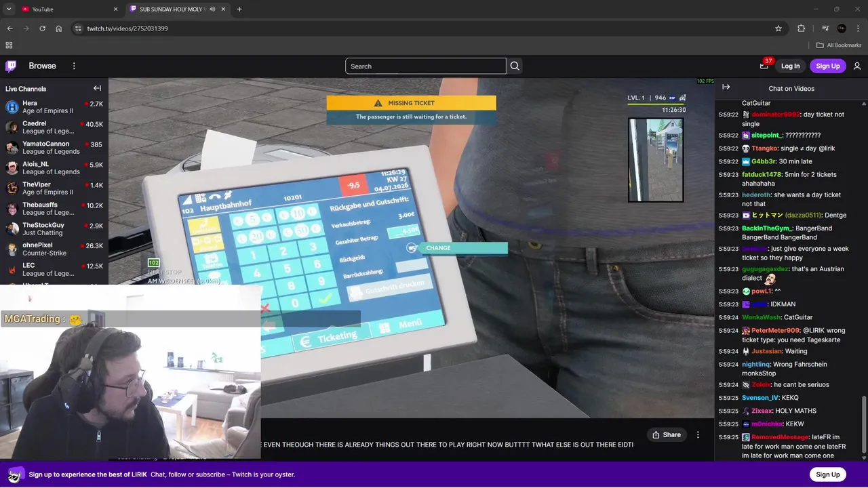Open the LEC channel avatar
Image resolution: width=868 pixels, height=488 pixels.
[12, 270]
